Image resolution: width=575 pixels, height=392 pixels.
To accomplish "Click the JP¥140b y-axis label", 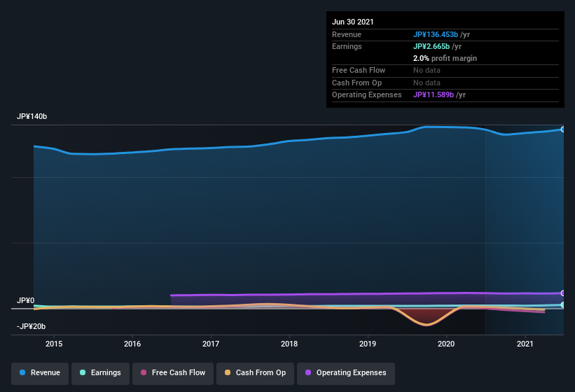I will pos(32,116).
